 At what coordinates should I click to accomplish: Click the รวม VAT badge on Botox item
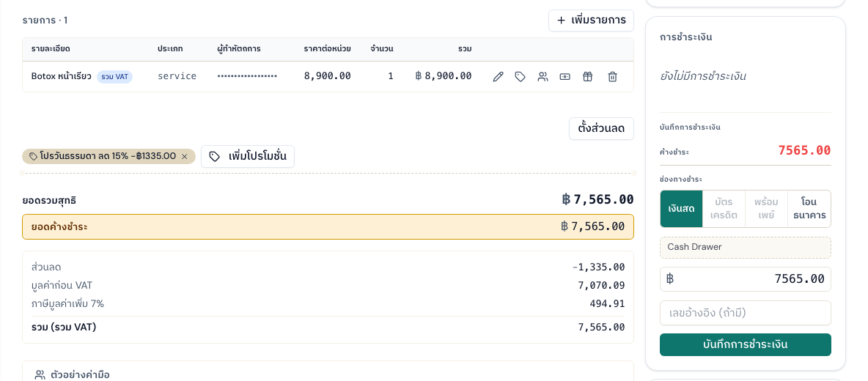point(114,77)
